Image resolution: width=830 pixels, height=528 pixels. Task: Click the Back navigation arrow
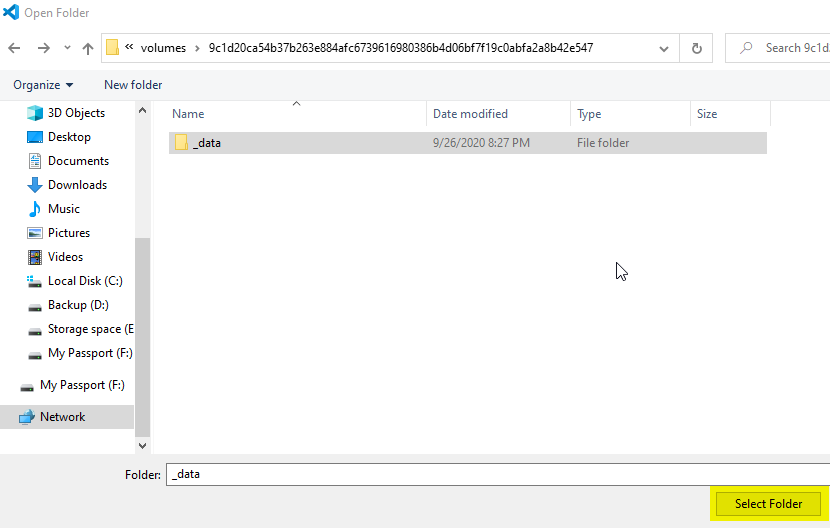(x=14, y=48)
